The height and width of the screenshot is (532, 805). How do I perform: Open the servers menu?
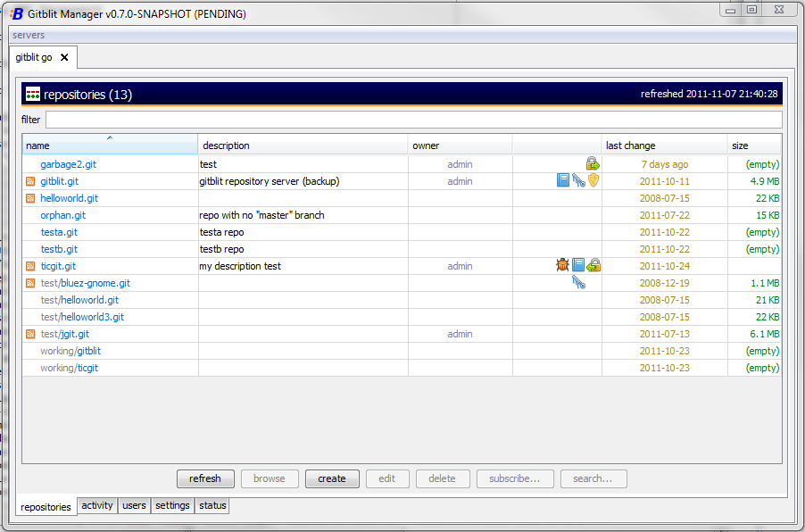click(29, 35)
